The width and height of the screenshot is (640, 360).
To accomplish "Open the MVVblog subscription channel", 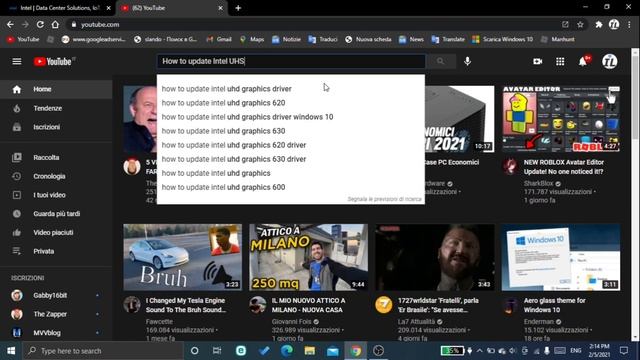I will 56,333.
